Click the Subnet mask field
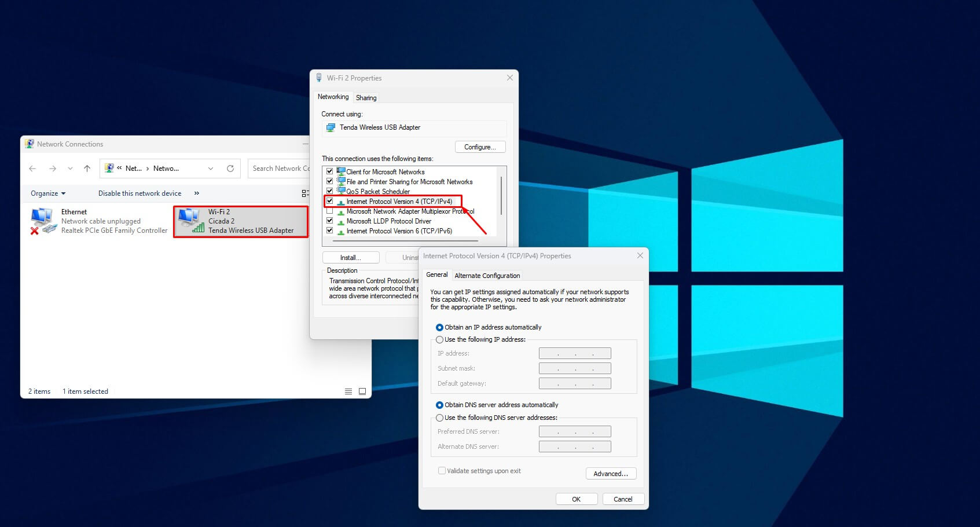Image resolution: width=980 pixels, height=527 pixels. (575, 368)
